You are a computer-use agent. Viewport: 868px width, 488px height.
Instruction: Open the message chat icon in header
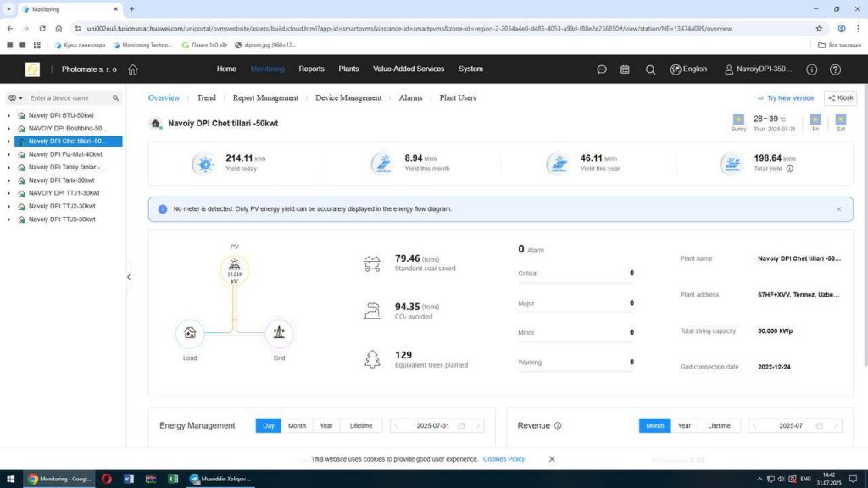click(602, 69)
